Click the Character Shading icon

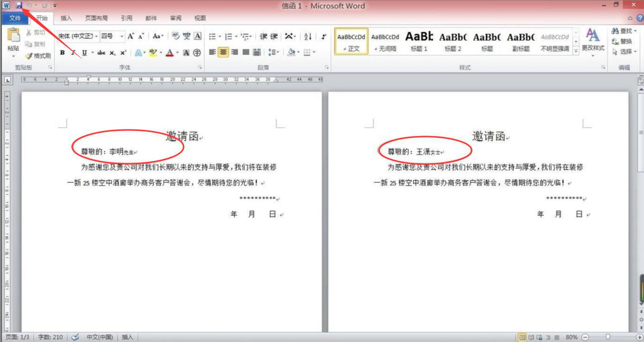[x=187, y=53]
